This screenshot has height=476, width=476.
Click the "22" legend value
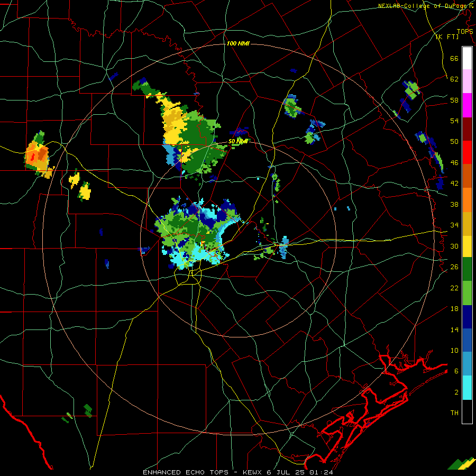454,288
